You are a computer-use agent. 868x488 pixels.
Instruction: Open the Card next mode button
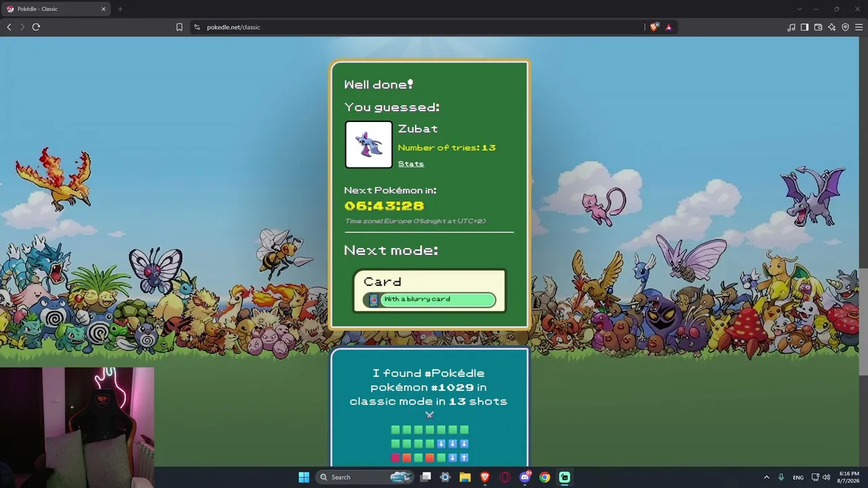[429, 291]
